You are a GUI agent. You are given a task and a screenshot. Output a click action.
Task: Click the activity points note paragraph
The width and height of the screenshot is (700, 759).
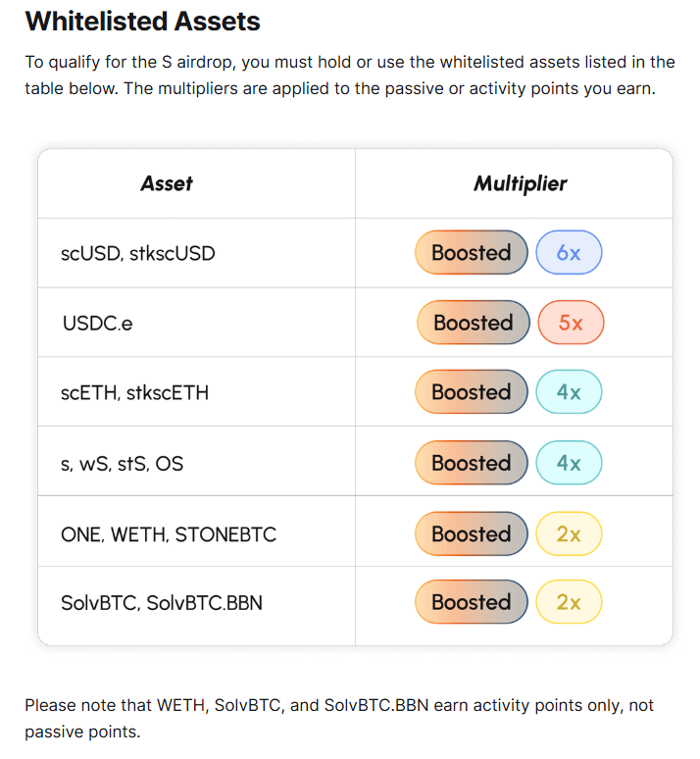[x=339, y=719]
